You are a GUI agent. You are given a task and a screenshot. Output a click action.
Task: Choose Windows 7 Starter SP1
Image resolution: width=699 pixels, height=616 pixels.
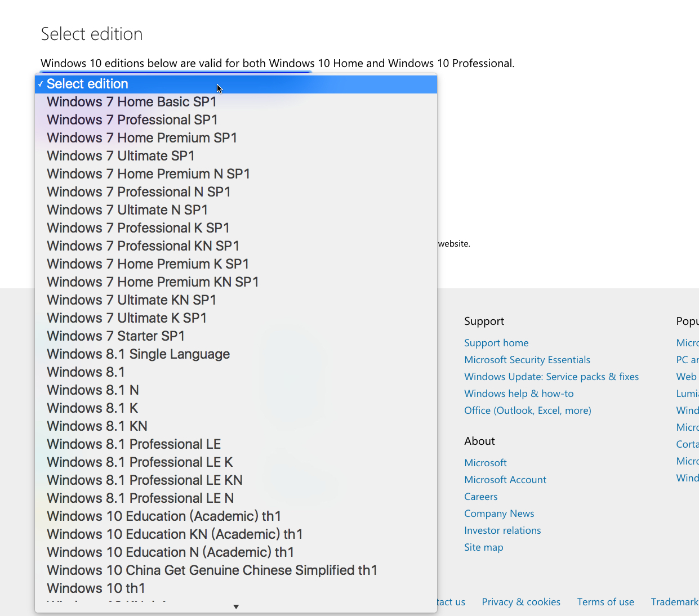click(236, 336)
